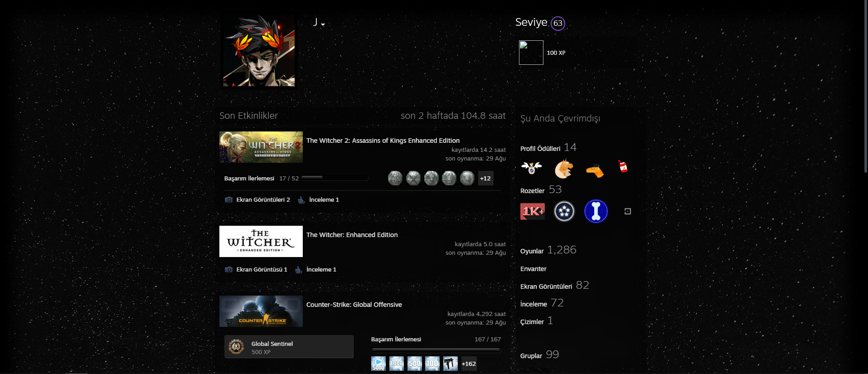The height and width of the screenshot is (374, 868).
Task: View the 500 CS:GO achievement icon
Action: pyautogui.click(x=414, y=364)
